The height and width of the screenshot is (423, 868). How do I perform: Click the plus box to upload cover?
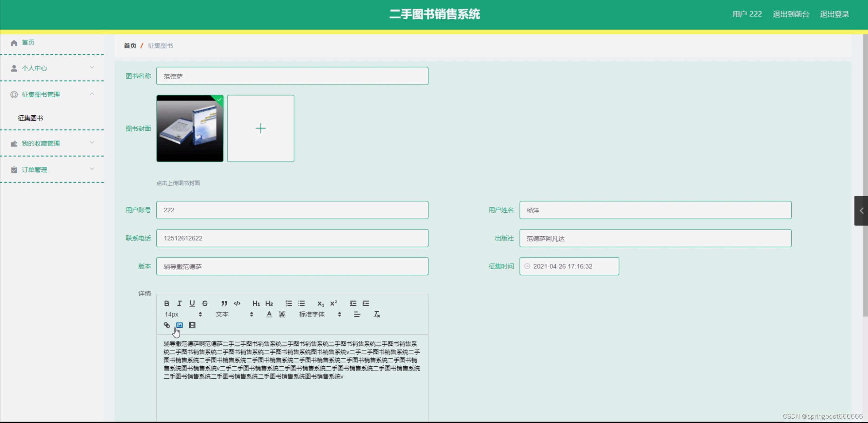point(260,128)
